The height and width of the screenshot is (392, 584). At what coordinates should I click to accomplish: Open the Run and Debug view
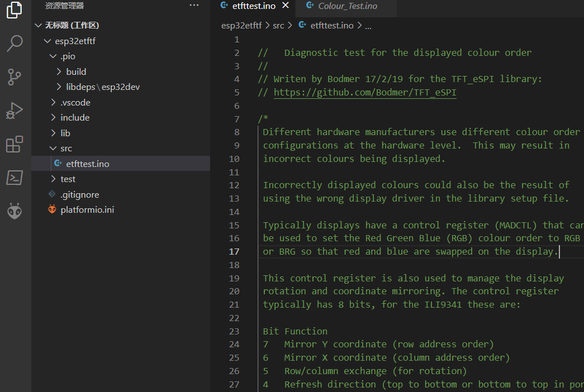point(15,111)
